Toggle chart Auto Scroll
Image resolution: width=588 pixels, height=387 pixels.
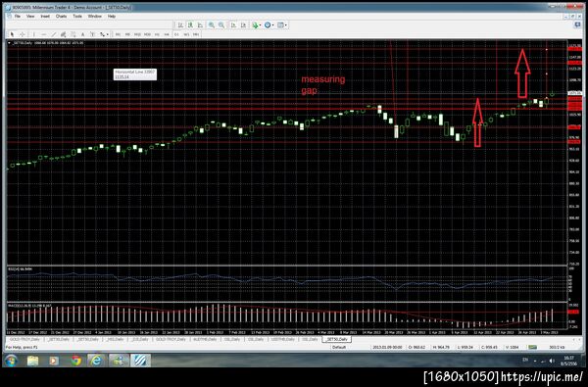tap(233, 25)
